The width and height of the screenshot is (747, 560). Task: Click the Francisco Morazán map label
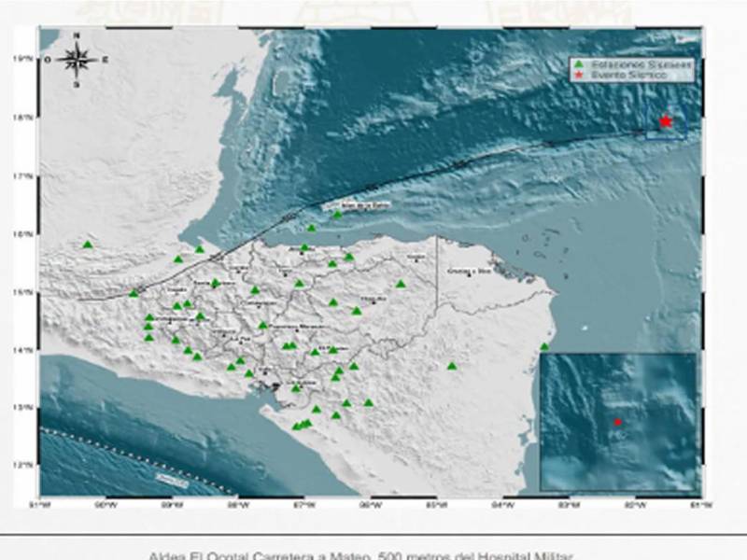[x=296, y=326]
